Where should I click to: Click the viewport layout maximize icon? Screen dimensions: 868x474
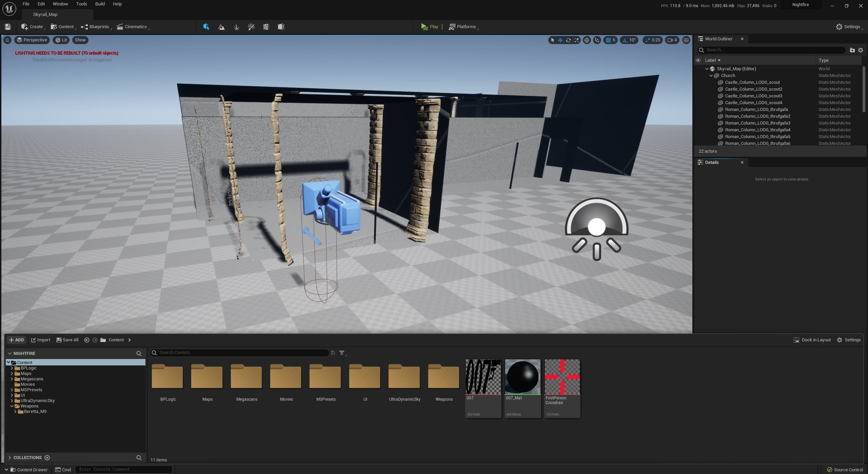click(686, 40)
